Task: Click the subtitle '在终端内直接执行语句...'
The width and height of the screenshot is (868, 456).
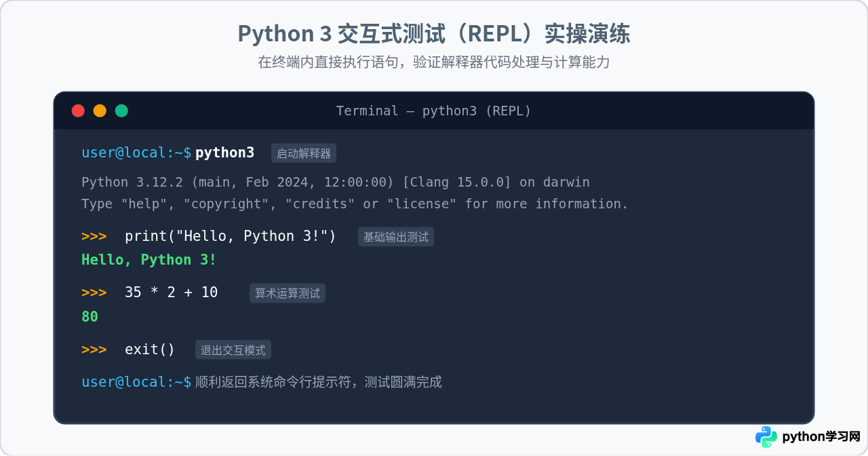Action: 434,62
